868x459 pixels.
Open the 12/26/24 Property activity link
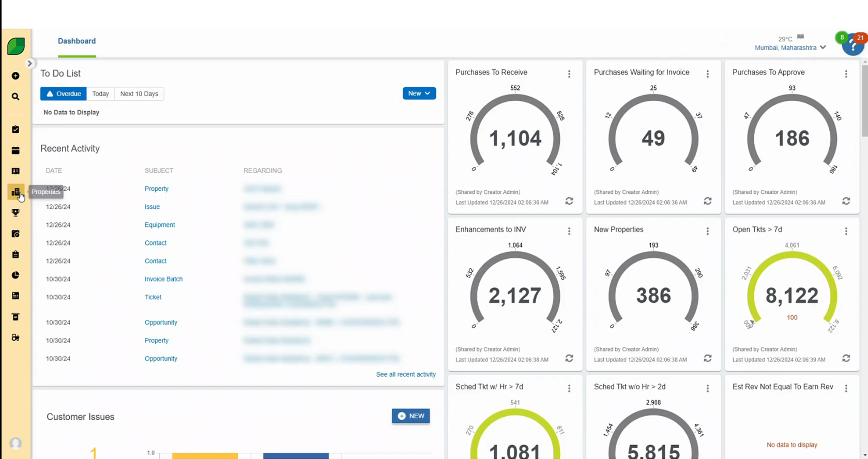(157, 189)
